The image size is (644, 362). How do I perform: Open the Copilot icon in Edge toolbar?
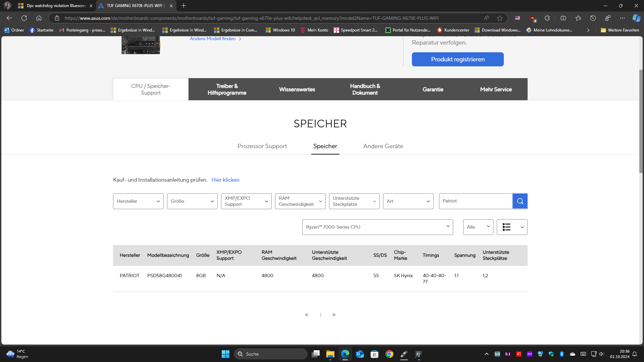(x=636, y=18)
